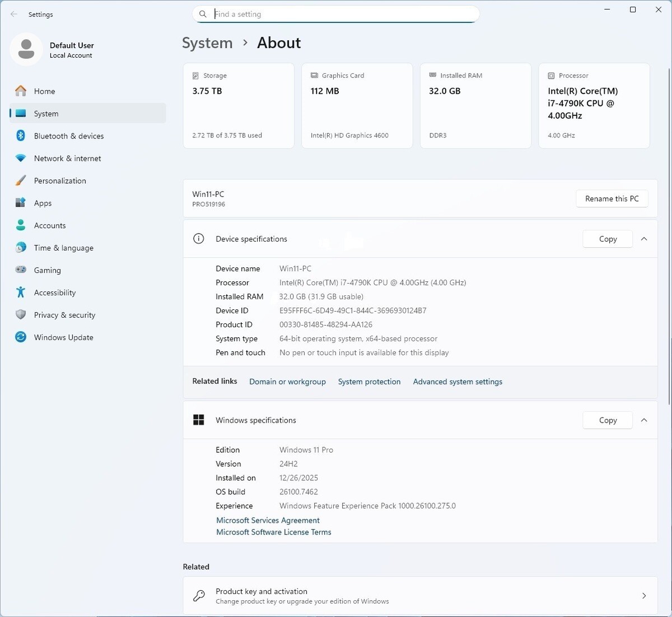This screenshot has width=672, height=617.
Task: Navigate to System breadcrumb
Action: click(207, 43)
